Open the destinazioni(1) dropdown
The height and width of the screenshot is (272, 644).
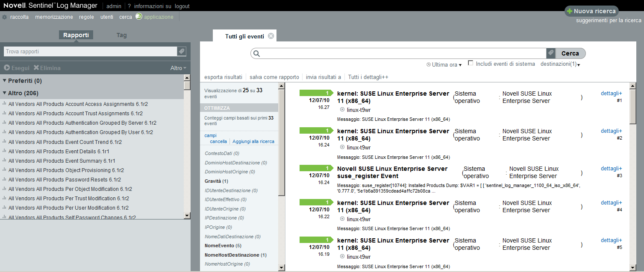point(560,64)
